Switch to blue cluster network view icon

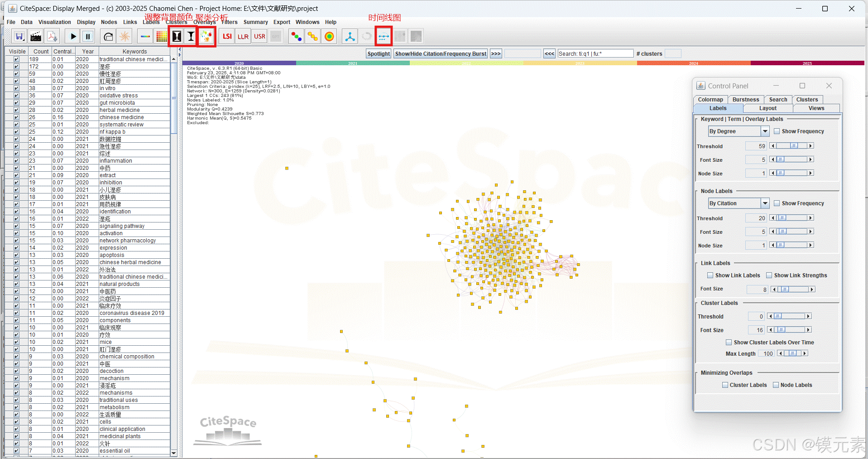click(x=350, y=37)
